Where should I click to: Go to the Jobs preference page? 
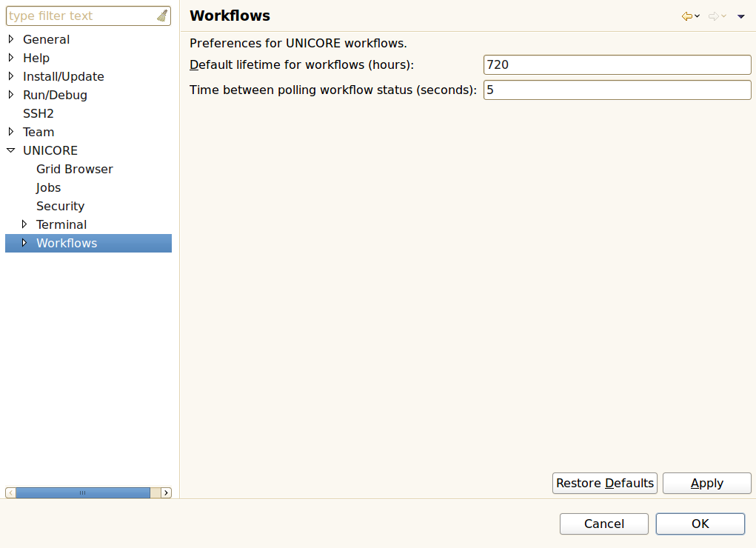(x=48, y=187)
